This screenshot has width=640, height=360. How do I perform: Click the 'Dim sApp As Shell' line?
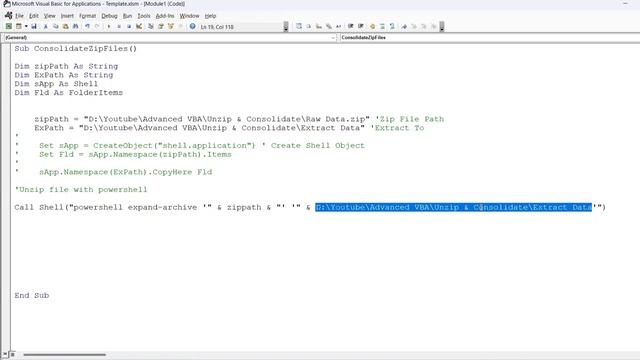pos(56,84)
